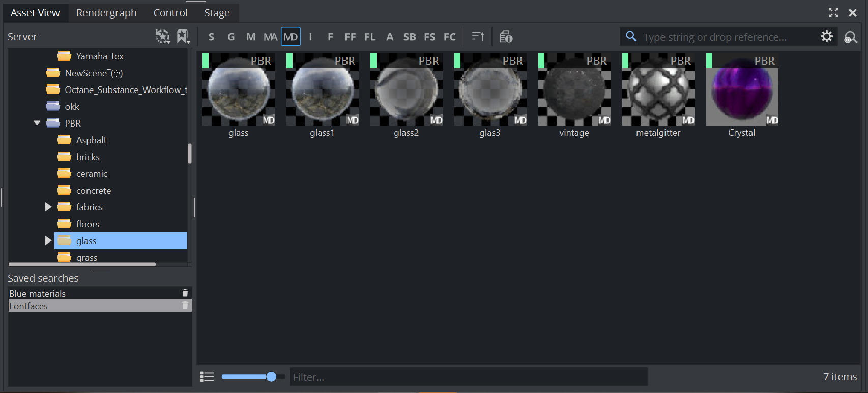Expand the fabrics folder

(48, 207)
